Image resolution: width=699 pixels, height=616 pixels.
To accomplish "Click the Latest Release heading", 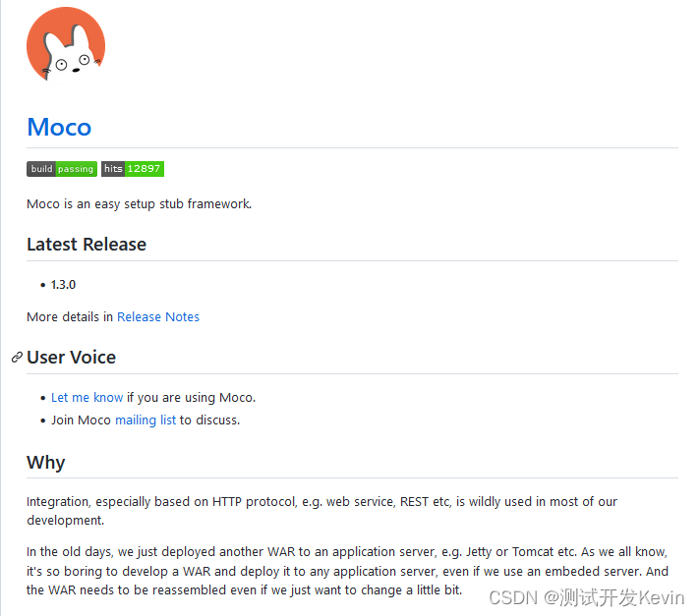I will pos(87,245).
